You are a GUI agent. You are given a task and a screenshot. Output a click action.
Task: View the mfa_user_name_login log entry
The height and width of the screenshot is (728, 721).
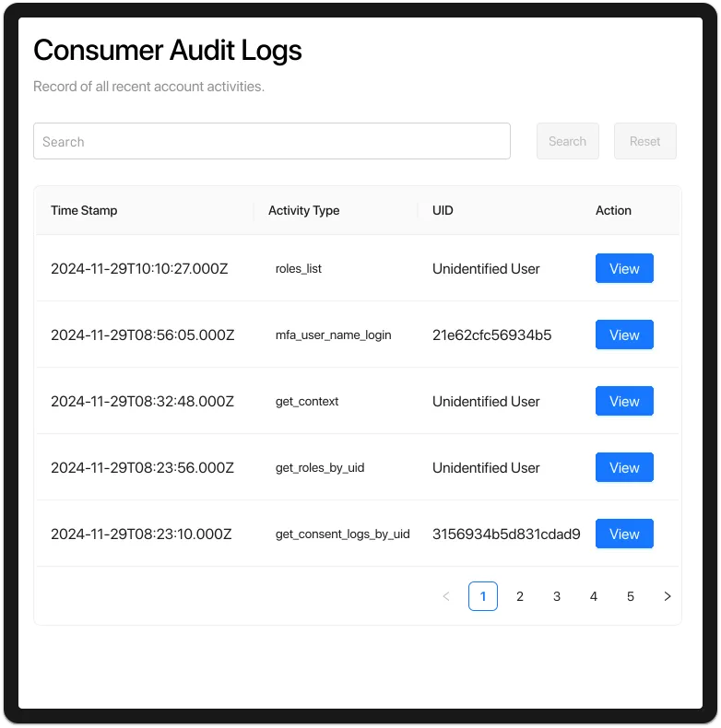[x=624, y=335]
